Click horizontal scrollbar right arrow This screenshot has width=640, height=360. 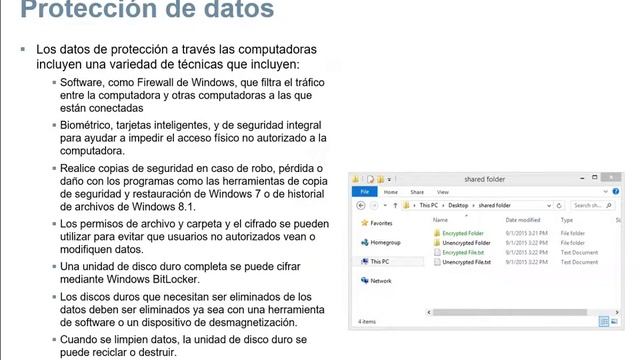click(x=617, y=312)
